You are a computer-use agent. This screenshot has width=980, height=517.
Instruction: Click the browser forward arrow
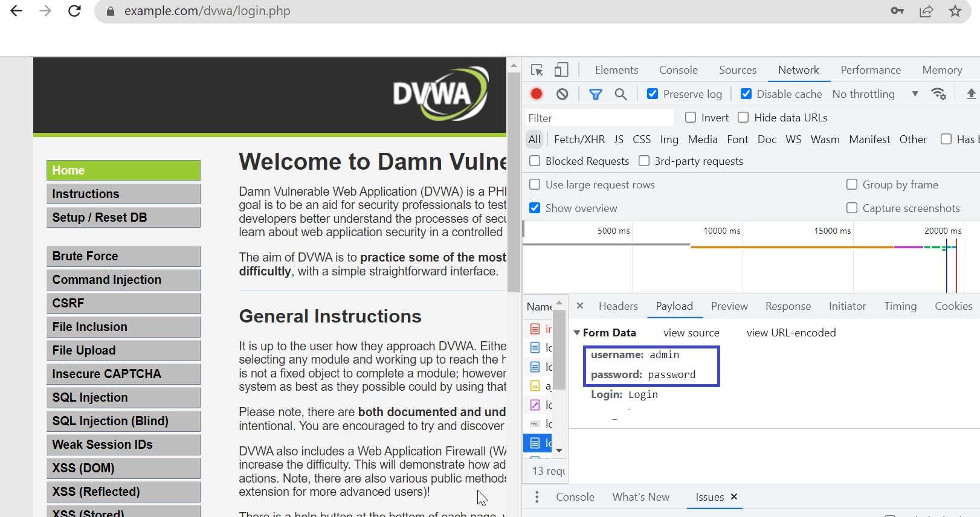tap(45, 11)
